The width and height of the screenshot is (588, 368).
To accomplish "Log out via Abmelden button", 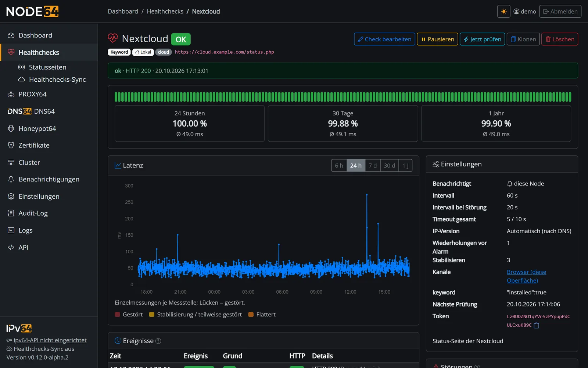I will pos(560,11).
